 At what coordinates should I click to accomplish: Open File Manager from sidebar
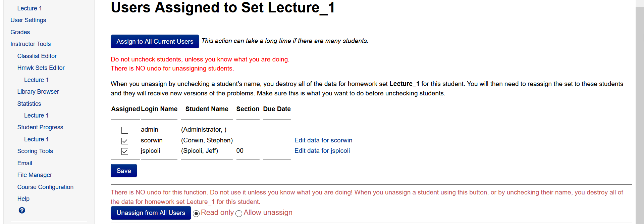pos(35,175)
